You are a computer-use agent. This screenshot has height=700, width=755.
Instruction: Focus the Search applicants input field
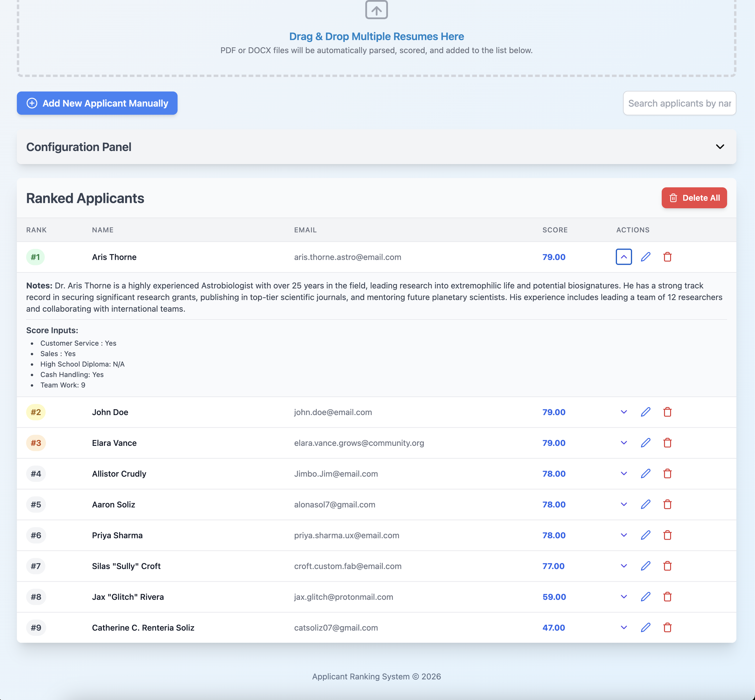coord(679,103)
